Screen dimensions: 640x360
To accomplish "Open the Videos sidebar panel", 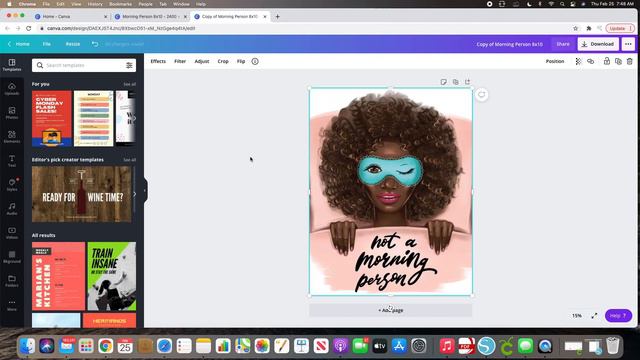I will click(x=12, y=233).
